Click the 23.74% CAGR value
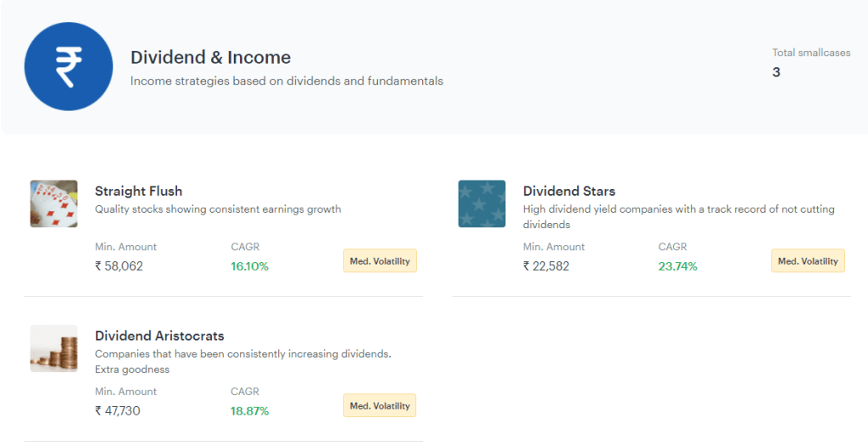Screen dimensions: 868x446 tap(677, 266)
